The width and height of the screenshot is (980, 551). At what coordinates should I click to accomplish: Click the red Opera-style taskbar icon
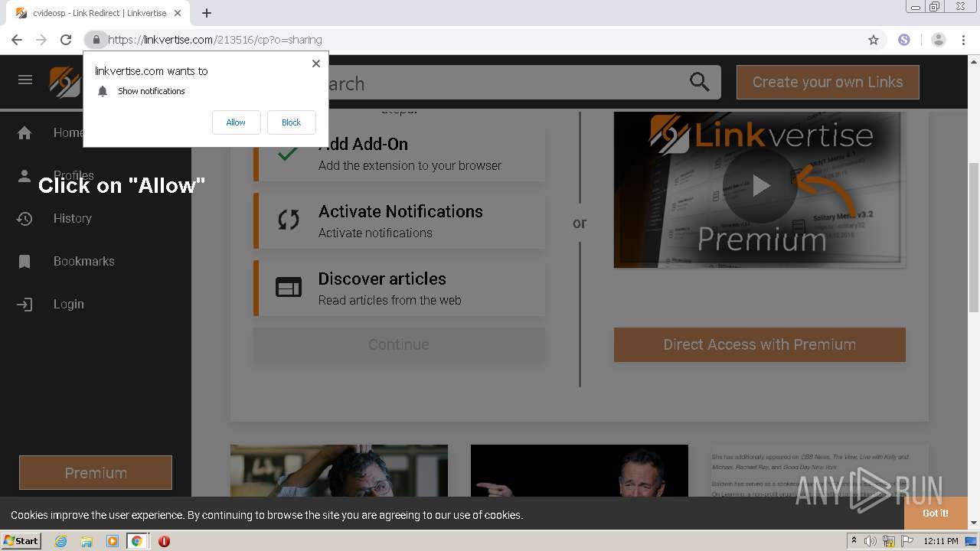click(164, 541)
